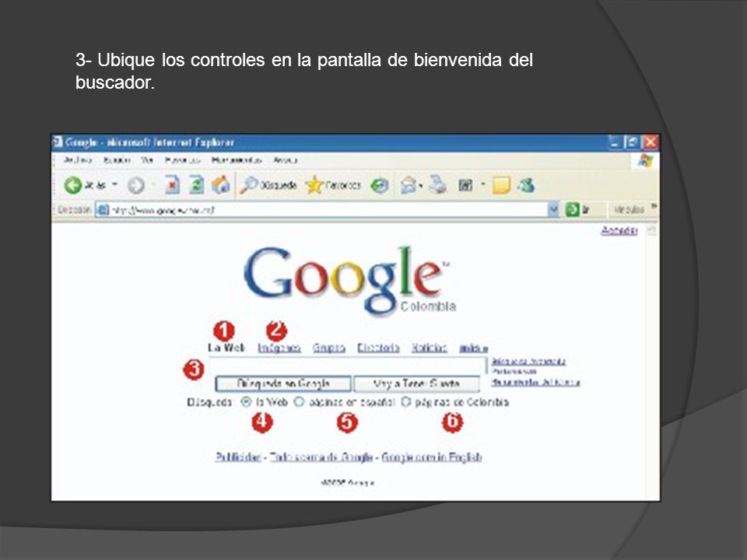
Task: Select the "la Web" search radio button
Action: 246,402
